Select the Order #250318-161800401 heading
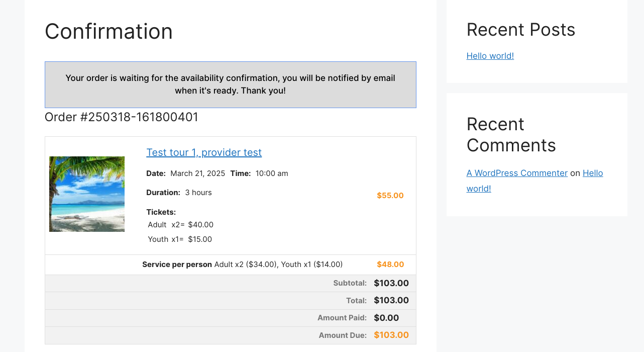This screenshot has height=352, width=644. pyautogui.click(x=122, y=117)
